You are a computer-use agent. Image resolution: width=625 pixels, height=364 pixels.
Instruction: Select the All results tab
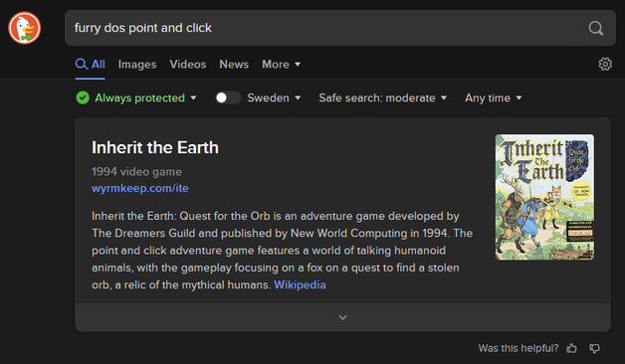coord(91,64)
